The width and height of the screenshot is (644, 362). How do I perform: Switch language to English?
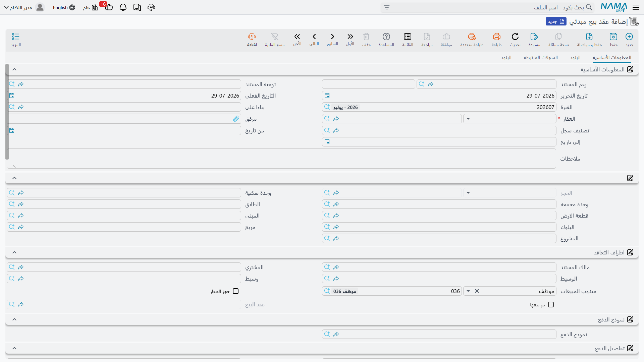[64, 7]
